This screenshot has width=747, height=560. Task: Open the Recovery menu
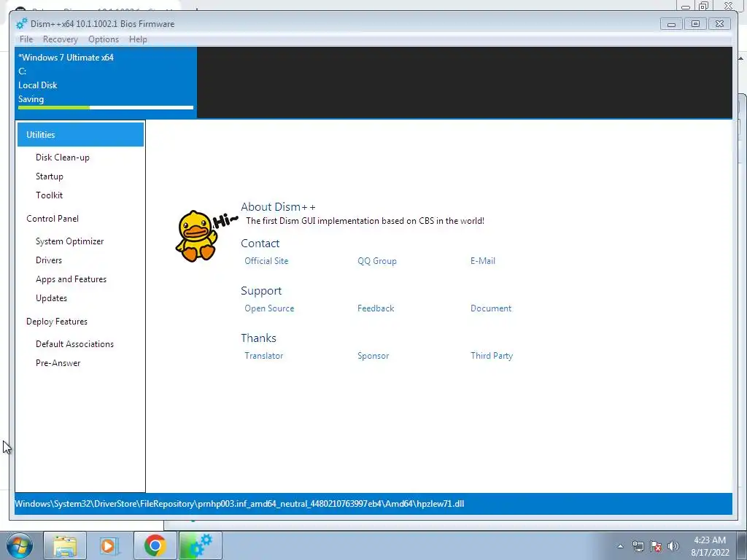(x=60, y=39)
